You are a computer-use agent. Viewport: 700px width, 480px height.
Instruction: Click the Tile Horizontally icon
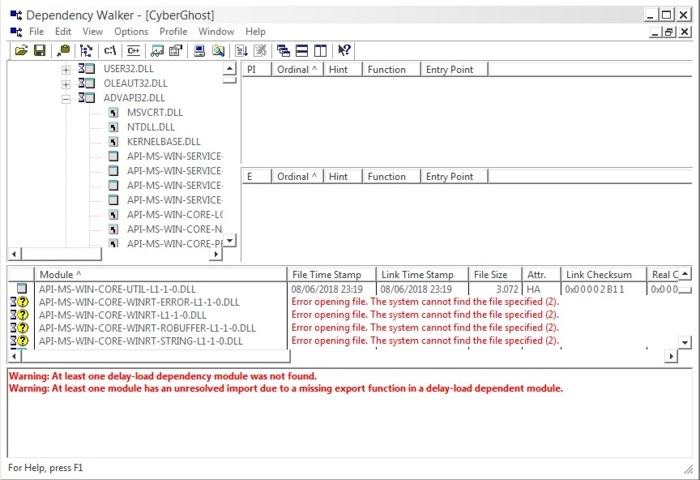(302, 50)
